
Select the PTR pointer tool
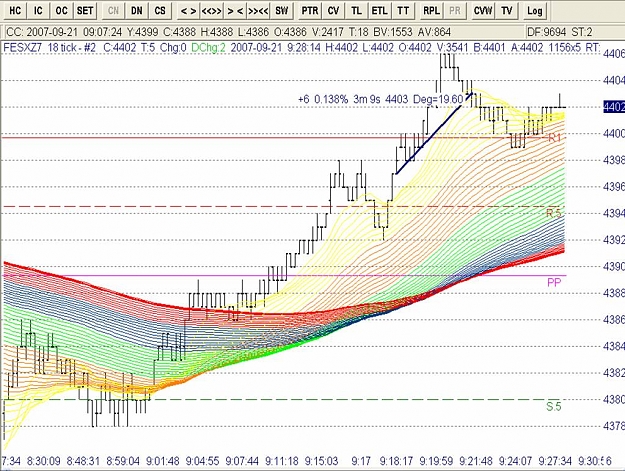tap(310, 10)
